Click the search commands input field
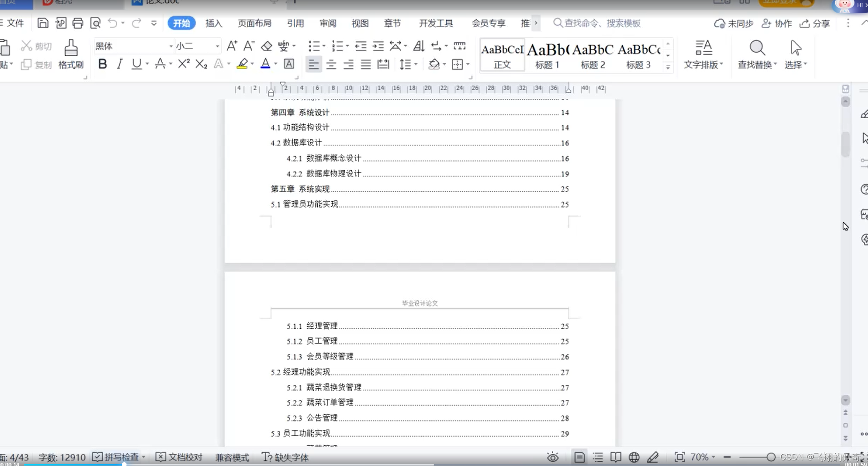The image size is (868, 466). coord(597,23)
